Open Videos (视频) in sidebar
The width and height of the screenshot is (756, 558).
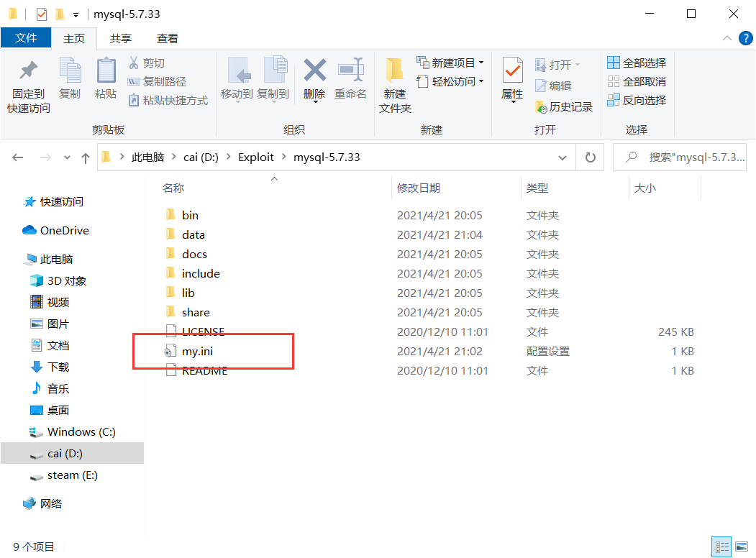50,302
